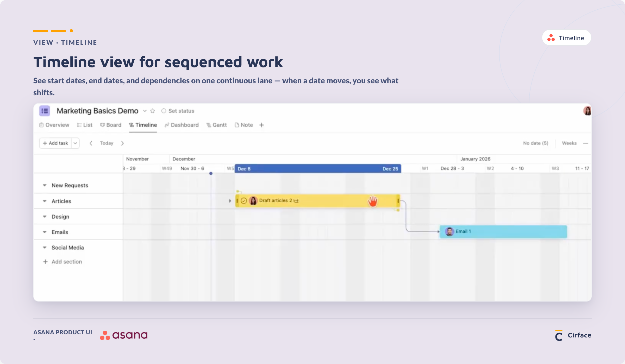
Task: Click the Timeline tab's icon
Action: pos(132,125)
